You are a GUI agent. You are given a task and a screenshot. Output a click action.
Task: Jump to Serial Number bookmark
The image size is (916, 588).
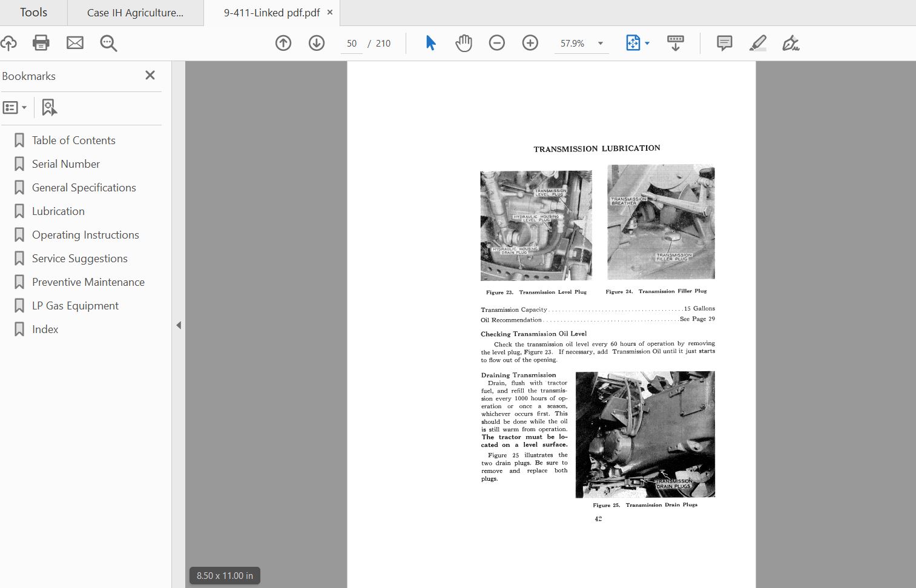(66, 164)
